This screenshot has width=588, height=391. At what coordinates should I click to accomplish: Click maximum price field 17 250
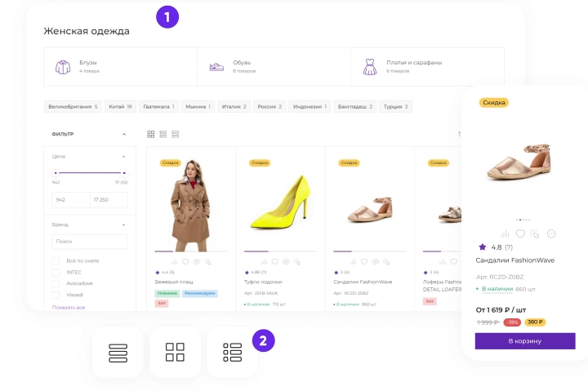(x=109, y=200)
